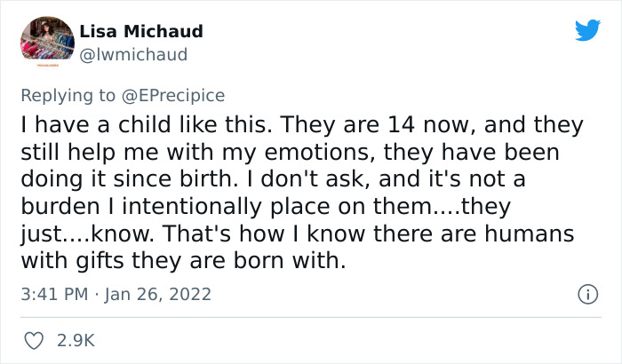Click the word "humans" in the tweet
This screenshot has width=622, height=364.
tap(529, 233)
